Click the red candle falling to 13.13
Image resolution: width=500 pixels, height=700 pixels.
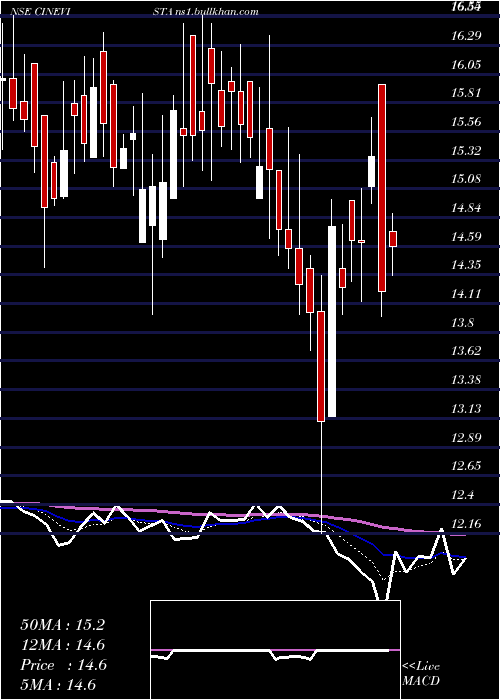[x=321, y=366]
